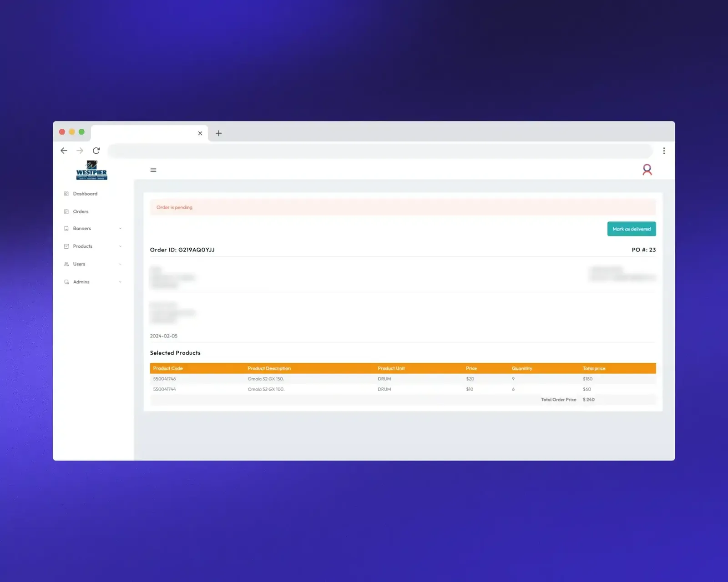728x582 pixels.
Task: Click the Users icon in sidebar
Action: [66, 264]
